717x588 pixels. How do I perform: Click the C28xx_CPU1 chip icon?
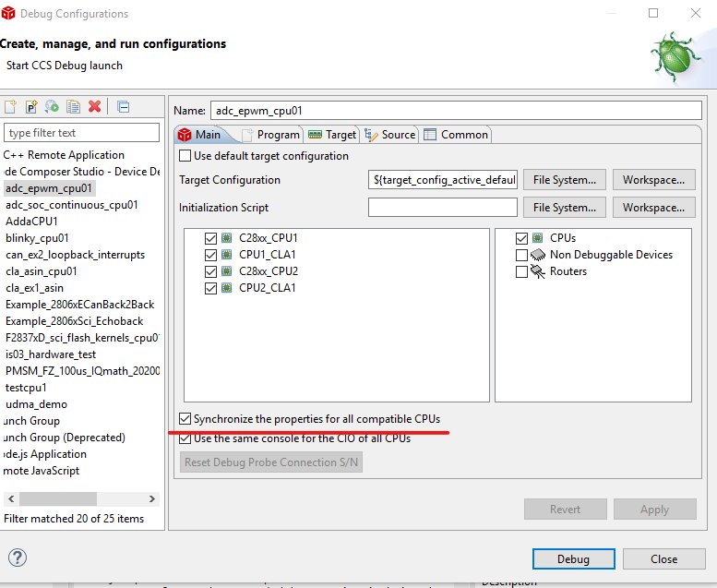click(226, 238)
